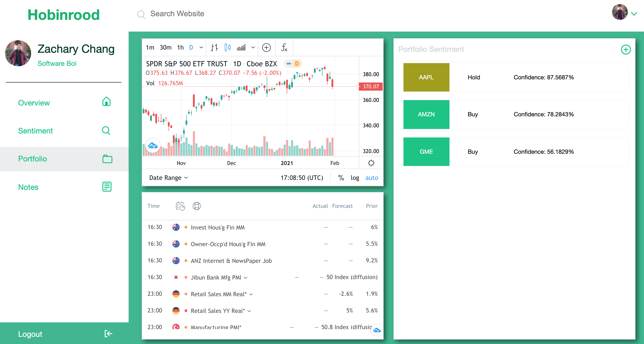Viewport: 644px width, 344px height.
Task: Expand the Date Range dropdown
Action: tap(168, 178)
